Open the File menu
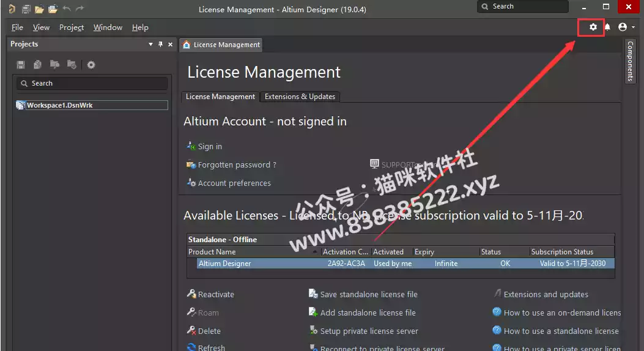The image size is (644, 351). click(x=17, y=28)
